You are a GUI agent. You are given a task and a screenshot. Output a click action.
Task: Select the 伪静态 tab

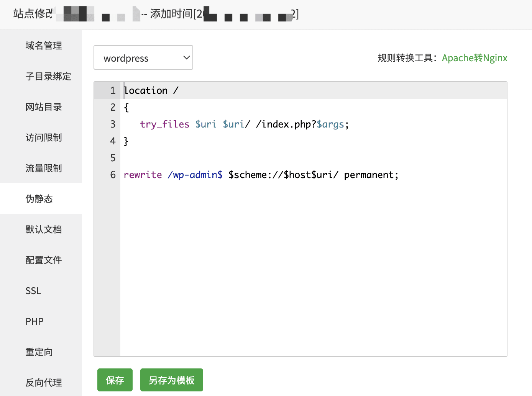coord(39,199)
